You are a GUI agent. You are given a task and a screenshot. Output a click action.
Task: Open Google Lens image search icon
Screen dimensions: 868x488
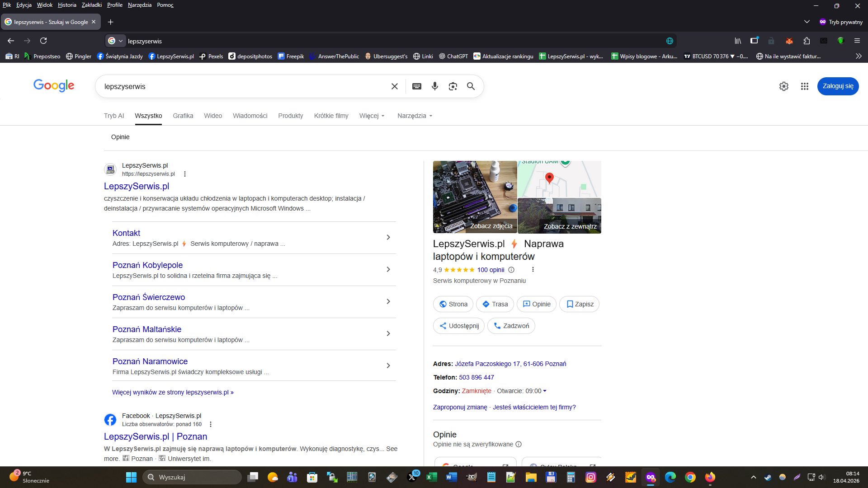point(453,86)
